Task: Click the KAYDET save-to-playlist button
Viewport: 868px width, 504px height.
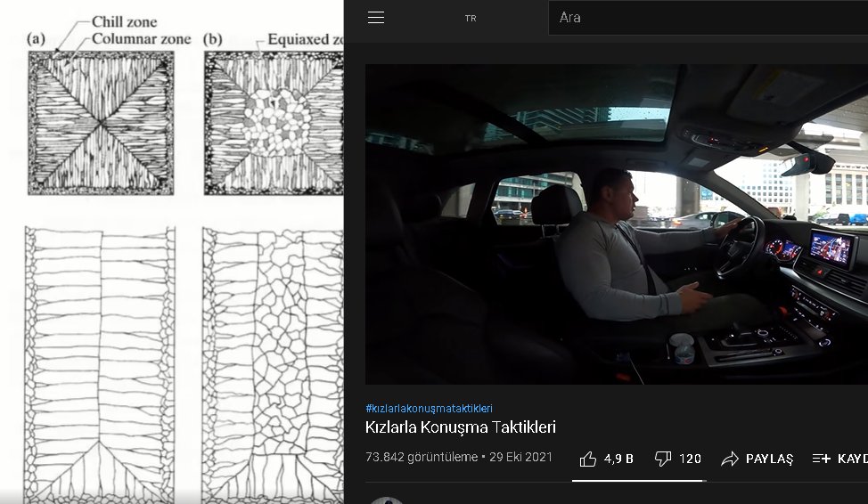Action: [839, 459]
